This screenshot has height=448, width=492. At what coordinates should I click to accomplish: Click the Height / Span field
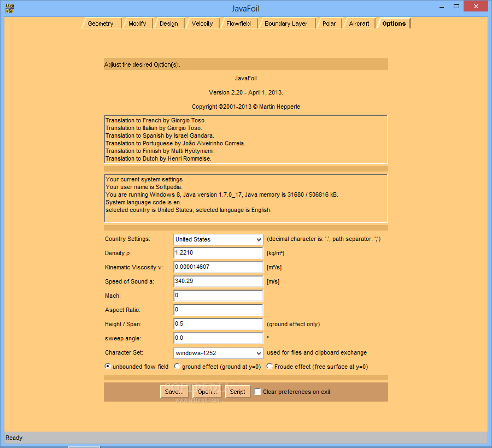click(218, 324)
